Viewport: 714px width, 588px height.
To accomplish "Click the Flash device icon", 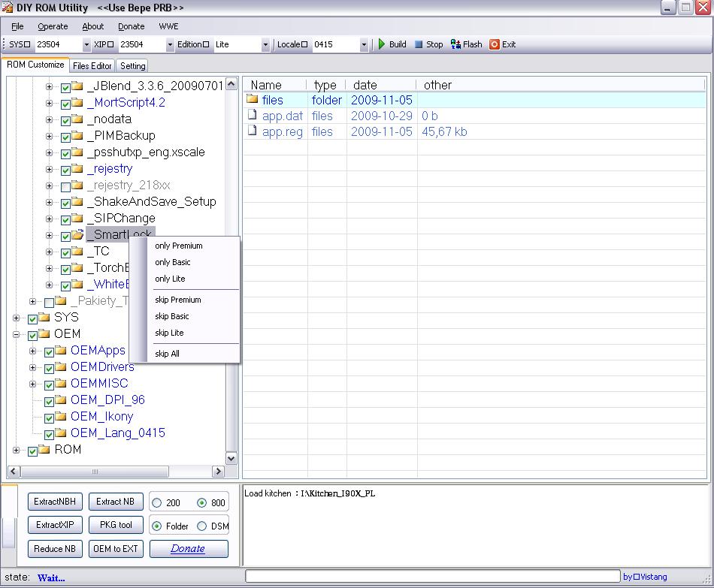I will [455, 44].
